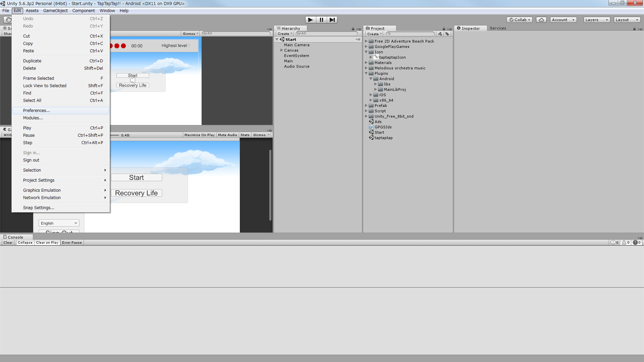Screen dimensions: 644x362
Task: Toggle Maximize On Play
Action: [199, 135]
